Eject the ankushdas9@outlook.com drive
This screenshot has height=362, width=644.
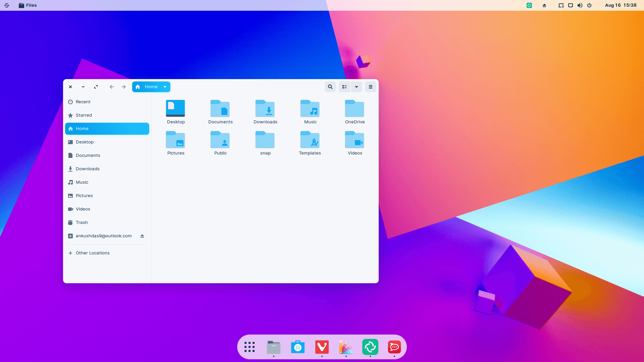[143, 236]
